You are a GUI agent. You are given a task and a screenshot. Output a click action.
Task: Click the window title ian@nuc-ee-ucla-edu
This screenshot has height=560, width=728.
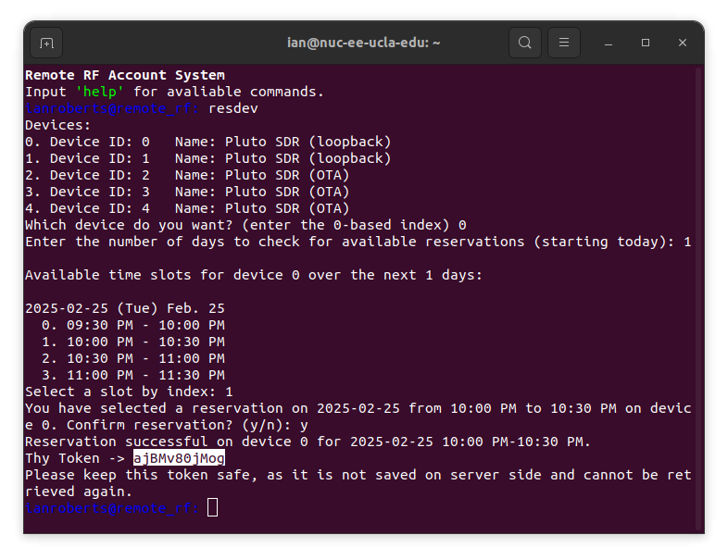(363, 43)
